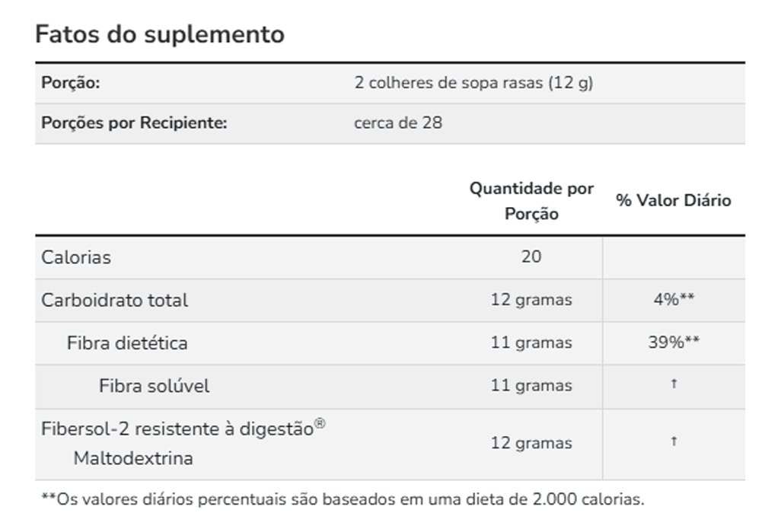Viewport: 781px width, 532px height.
Task: Click the dagger symbol in Fibra solúvel row
Action: point(674,385)
